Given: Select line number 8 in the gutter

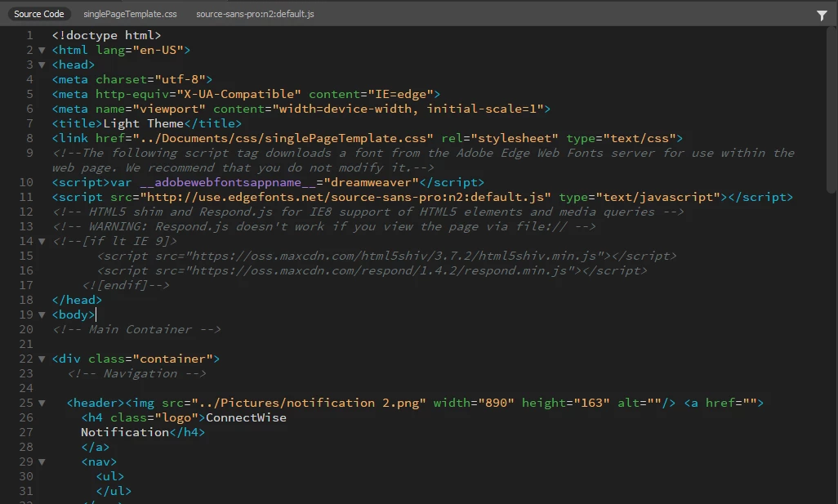Looking at the screenshot, I should tap(30, 138).
